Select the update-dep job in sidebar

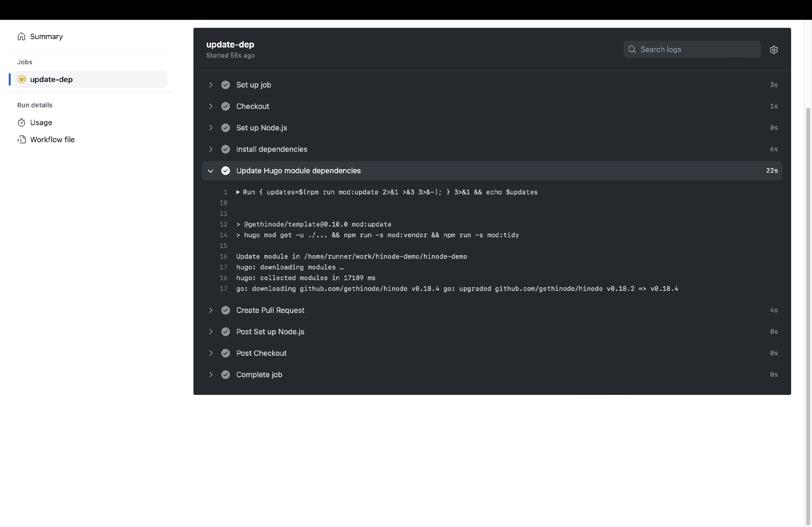(x=51, y=79)
